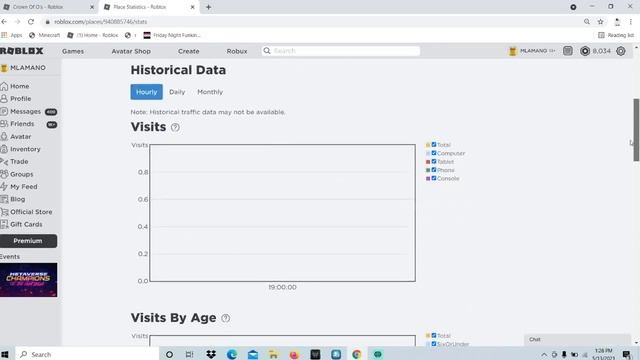
Task: Open the Chrome menu (three dots)
Action: click(x=631, y=22)
